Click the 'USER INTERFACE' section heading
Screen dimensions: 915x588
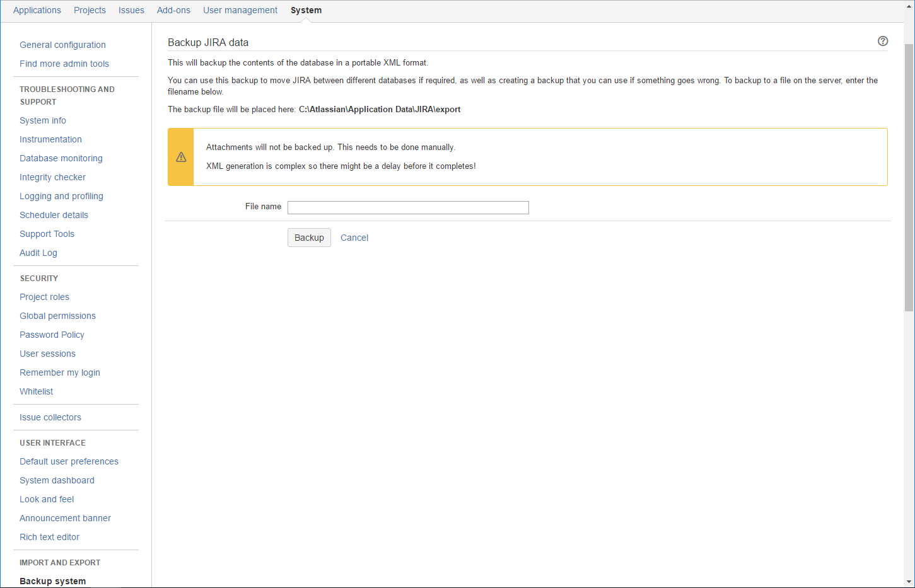[52, 442]
